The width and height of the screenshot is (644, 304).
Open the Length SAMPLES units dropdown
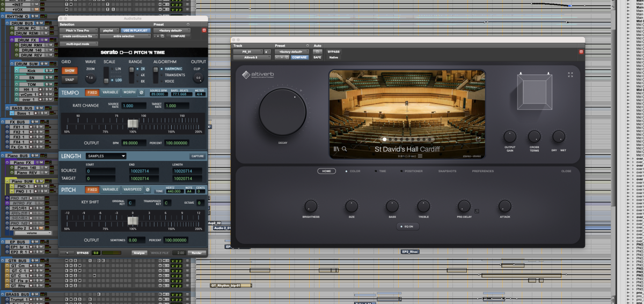click(106, 156)
